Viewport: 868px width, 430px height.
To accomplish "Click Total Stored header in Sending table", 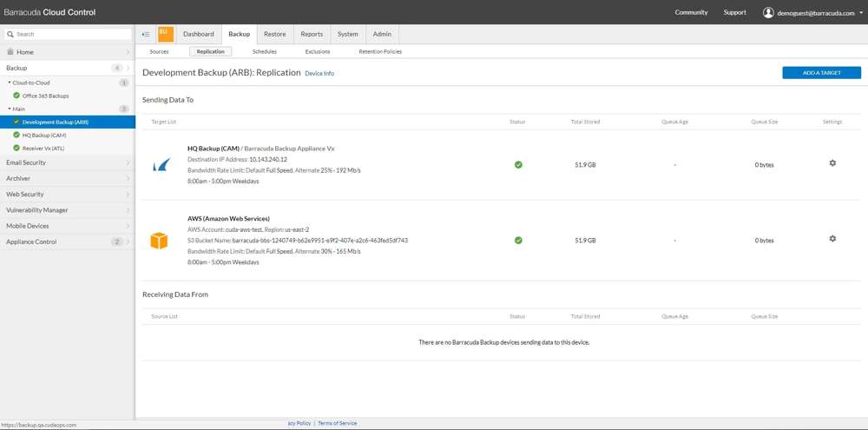I will [585, 122].
